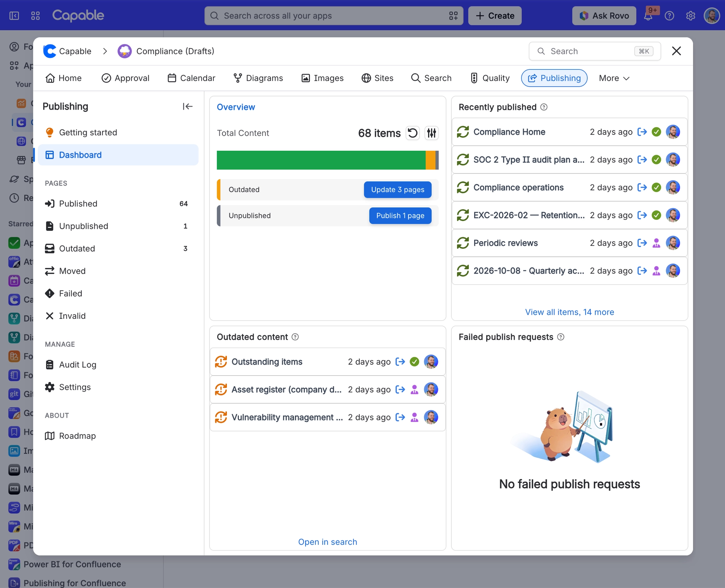Expand the More tab dropdown
The image size is (725, 588).
coord(614,78)
